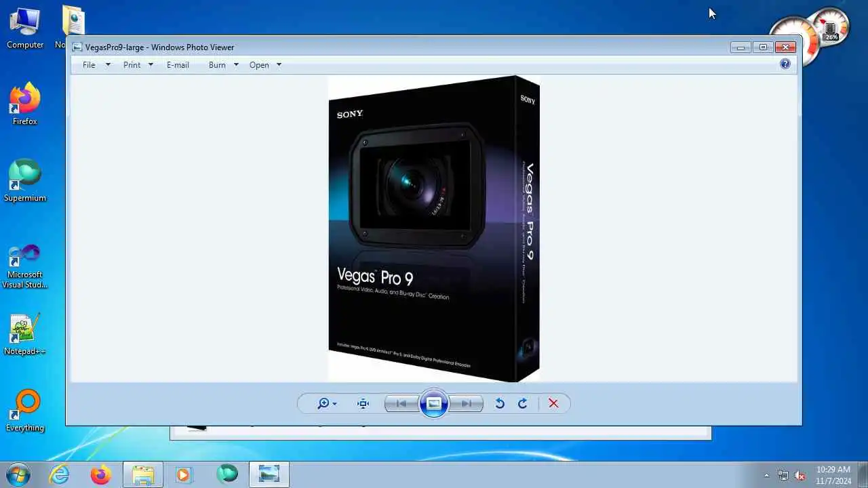Fit the photo to window with actual size button

coord(363,403)
